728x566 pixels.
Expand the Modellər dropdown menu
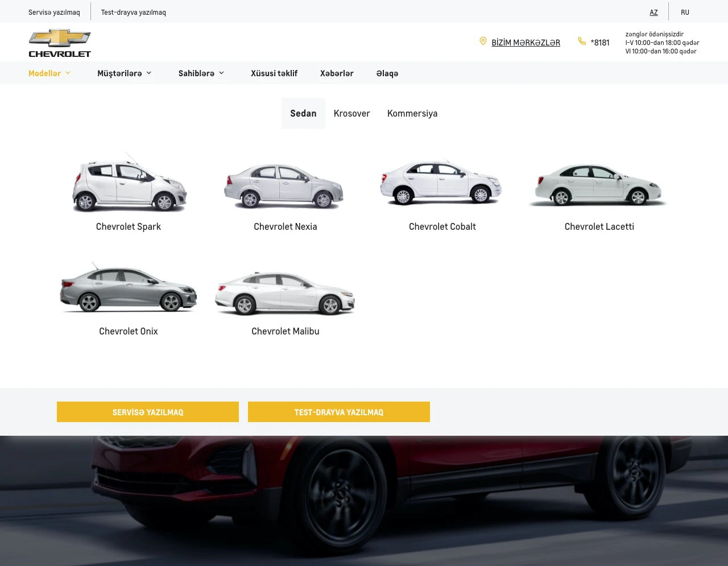pos(49,73)
